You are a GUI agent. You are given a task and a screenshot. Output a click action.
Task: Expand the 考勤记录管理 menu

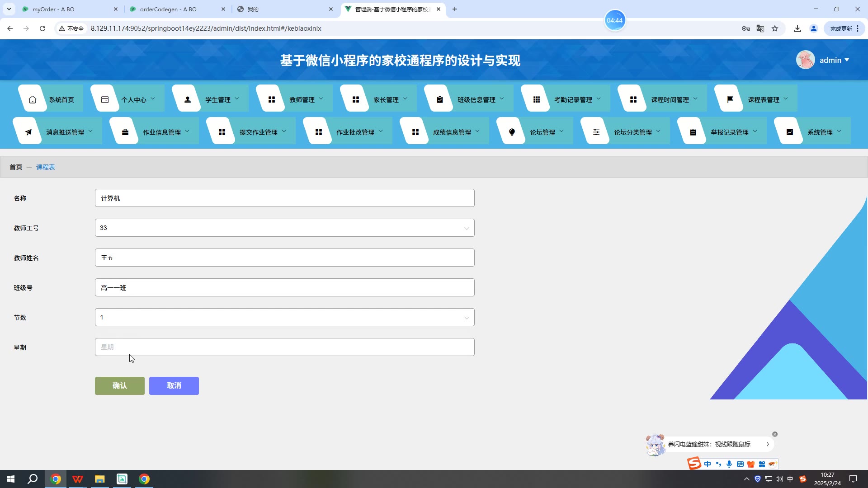(573, 99)
